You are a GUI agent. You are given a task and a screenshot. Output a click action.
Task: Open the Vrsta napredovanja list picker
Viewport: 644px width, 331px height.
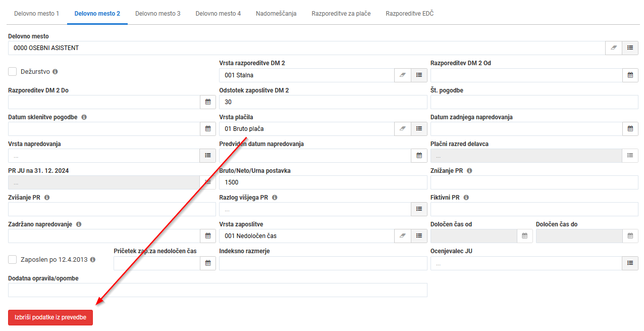coord(207,156)
